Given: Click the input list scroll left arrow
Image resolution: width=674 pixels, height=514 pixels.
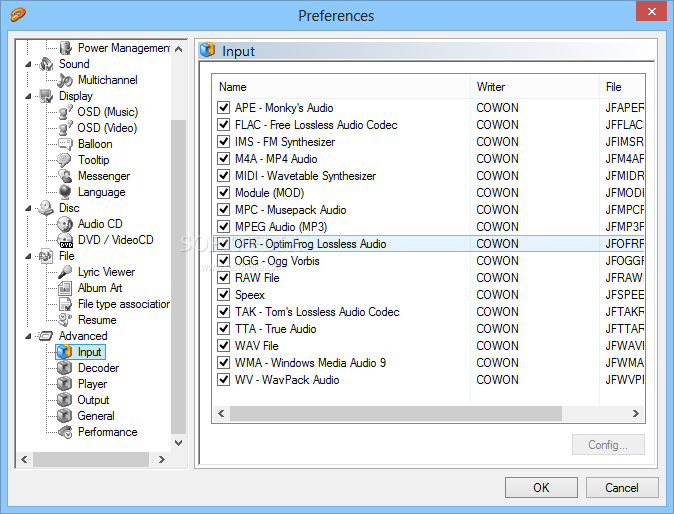Looking at the screenshot, I should click(x=221, y=413).
